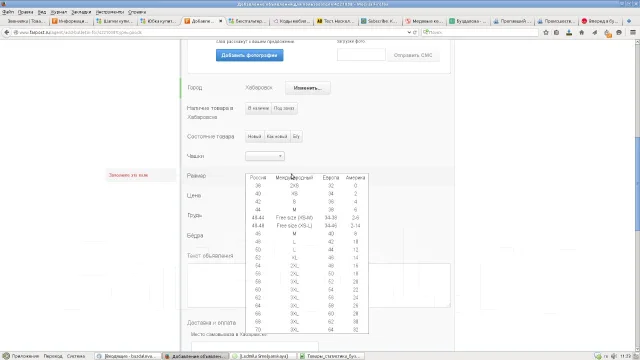Screen dimensions: 640x360
Task: Switch to the 'Бюстгальтер...' tab
Action: point(247,21)
